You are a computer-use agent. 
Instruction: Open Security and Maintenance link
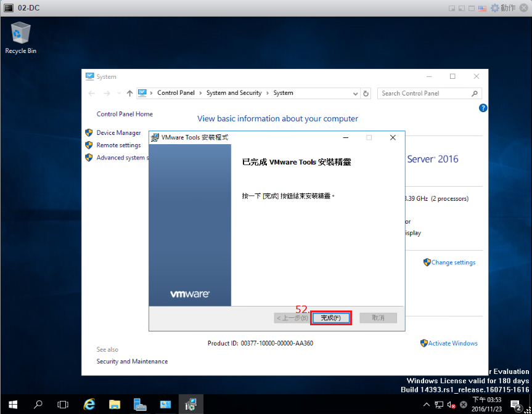pyautogui.click(x=132, y=362)
